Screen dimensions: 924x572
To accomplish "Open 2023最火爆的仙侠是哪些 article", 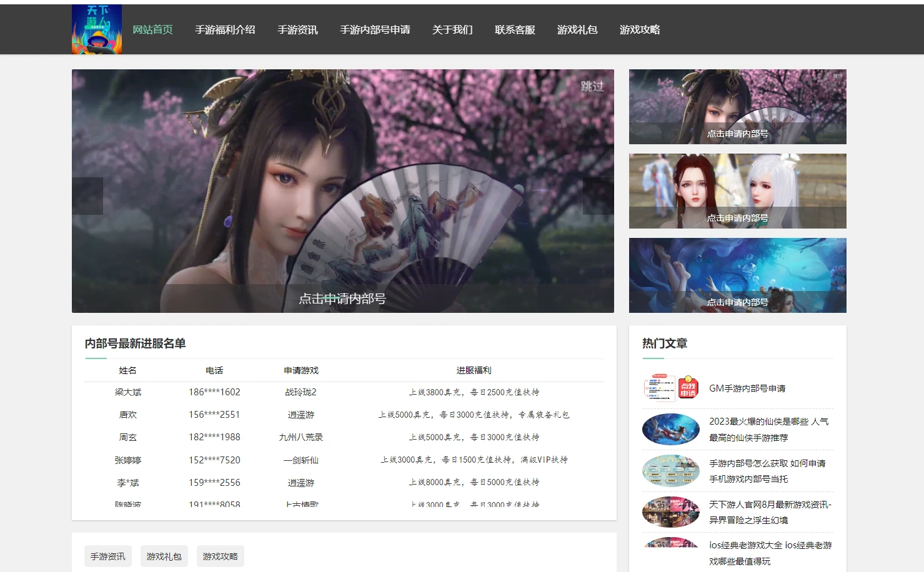I will pos(768,430).
